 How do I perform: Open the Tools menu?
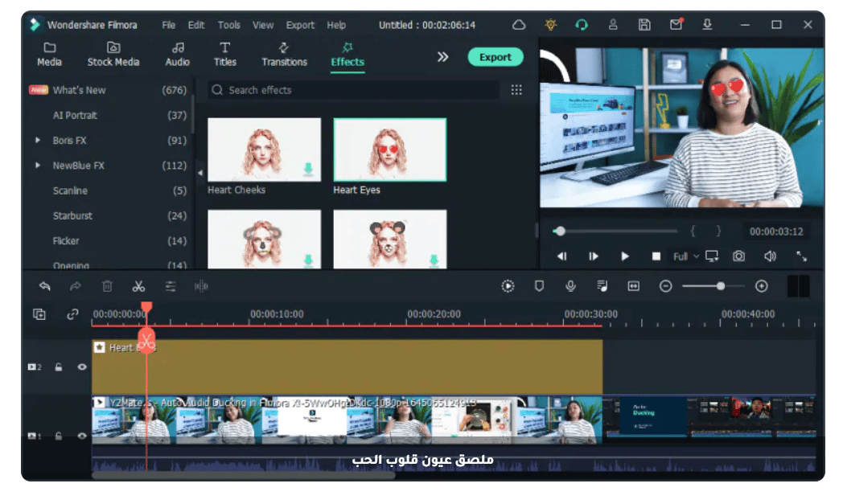tap(229, 25)
